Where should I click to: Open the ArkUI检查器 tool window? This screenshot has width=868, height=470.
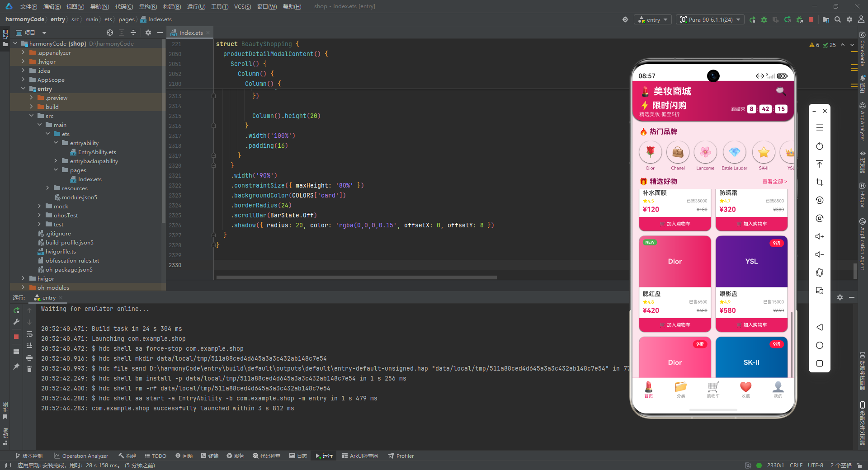pyautogui.click(x=360, y=456)
